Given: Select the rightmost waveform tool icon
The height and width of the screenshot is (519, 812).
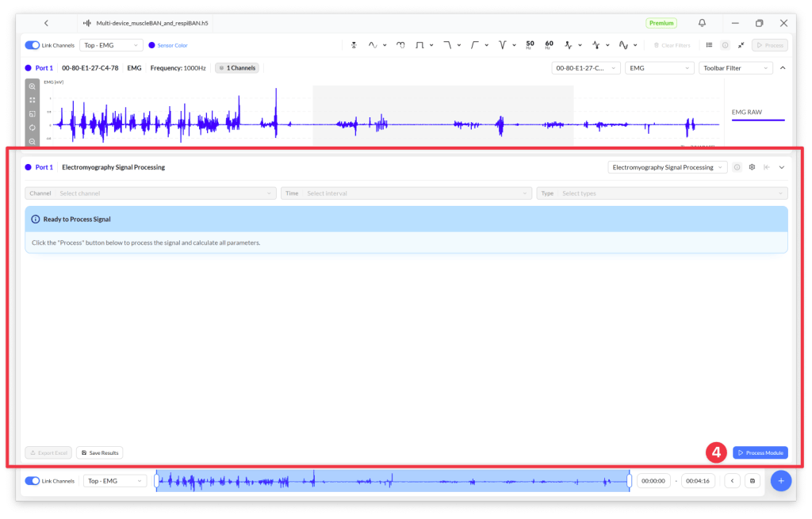Looking at the screenshot, I should click(x=623, y=45).
